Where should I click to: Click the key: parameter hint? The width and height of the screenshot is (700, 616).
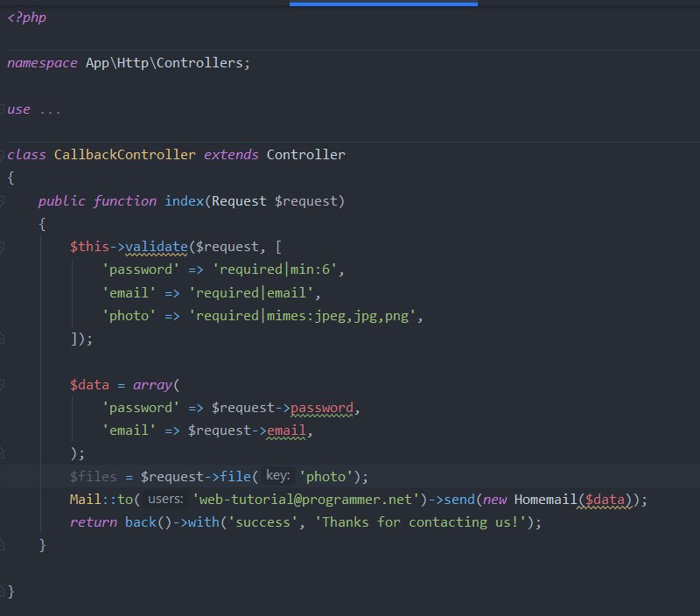coord(278,476)
